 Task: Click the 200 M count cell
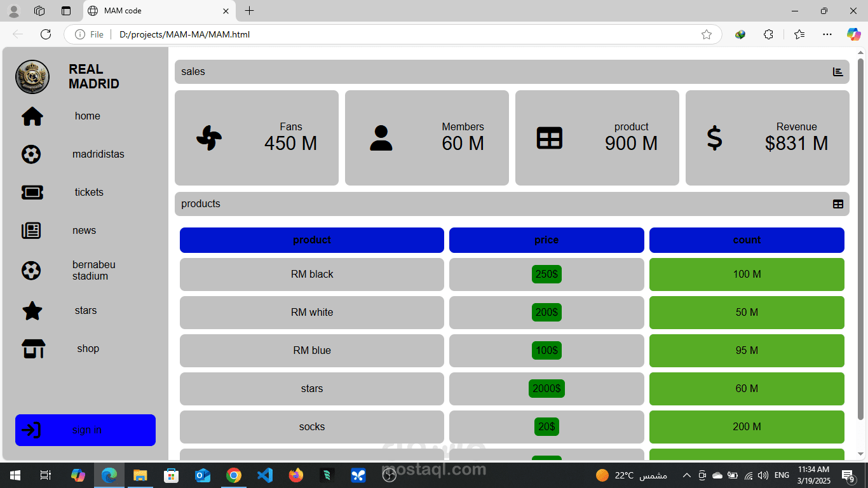(747, 427)
